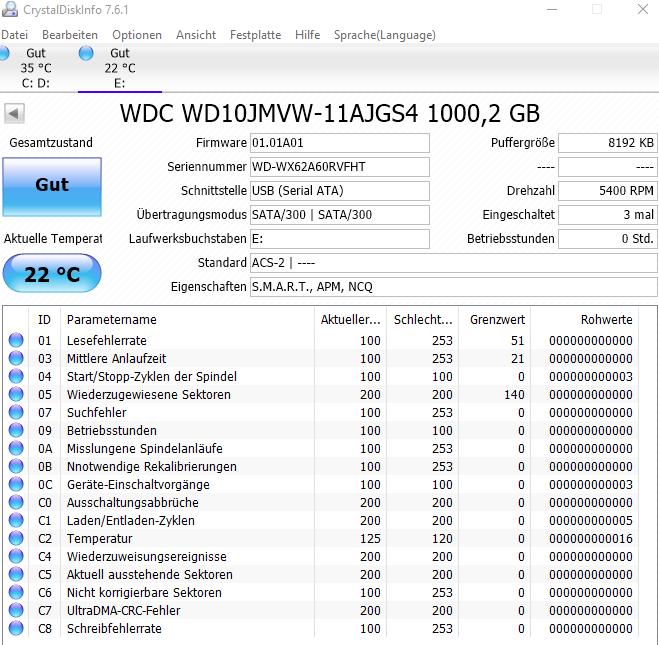The image size is (659, 645).
Task: Select the C: D: disk tab at 35 °C
Action: (x=36, y=68)
